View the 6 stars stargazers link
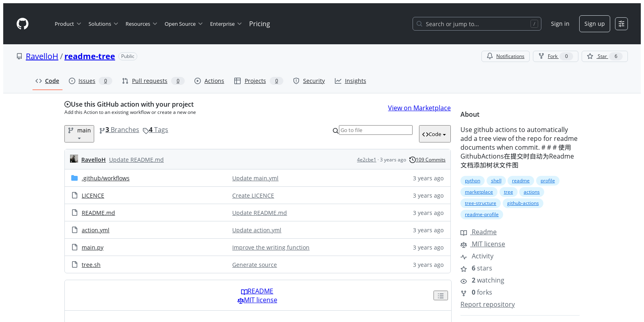644x322 pixels. [x=476, y=268]
